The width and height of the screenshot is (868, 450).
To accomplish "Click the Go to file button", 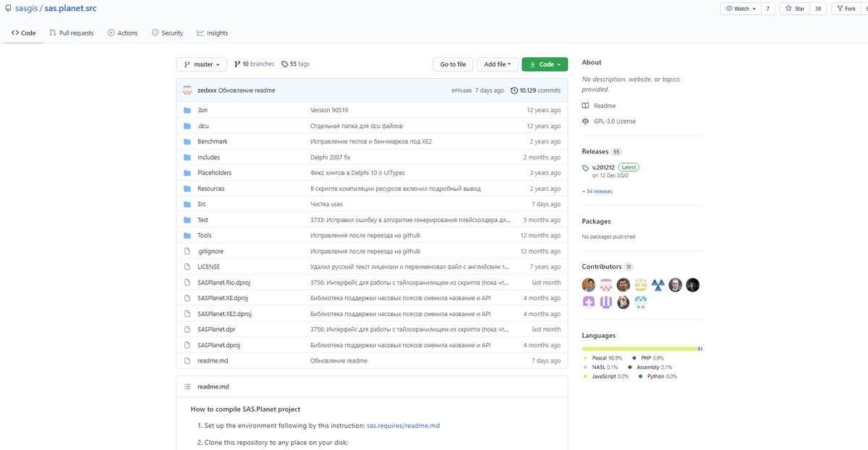I will (x=453, y=64).
